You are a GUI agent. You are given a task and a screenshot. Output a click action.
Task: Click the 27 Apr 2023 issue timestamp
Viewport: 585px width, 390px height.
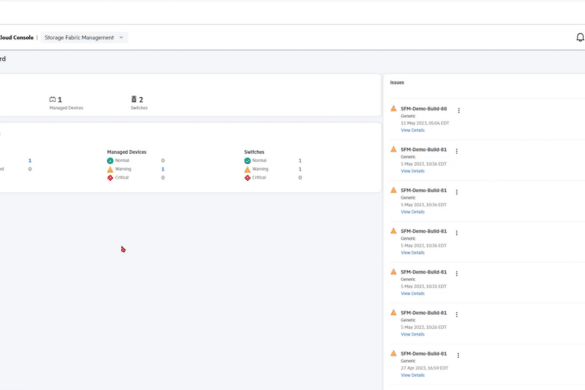pyautogui.click(x=425, y=368)
